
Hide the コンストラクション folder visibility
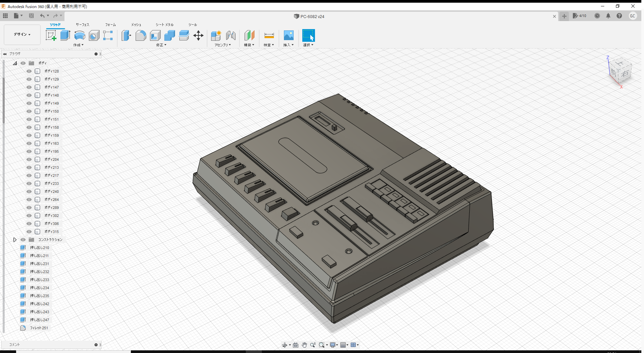click(x=23, y=240)
